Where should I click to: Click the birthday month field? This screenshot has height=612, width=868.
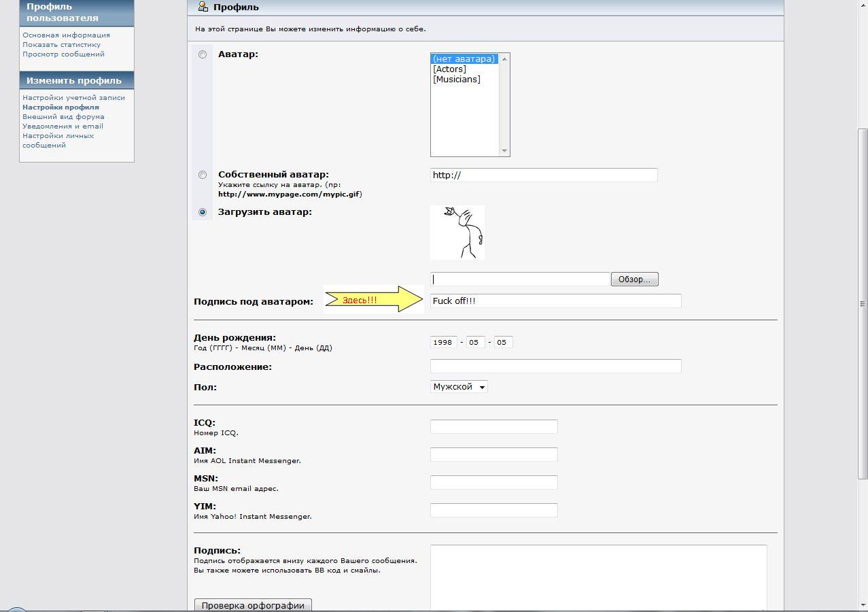[475, 342]
